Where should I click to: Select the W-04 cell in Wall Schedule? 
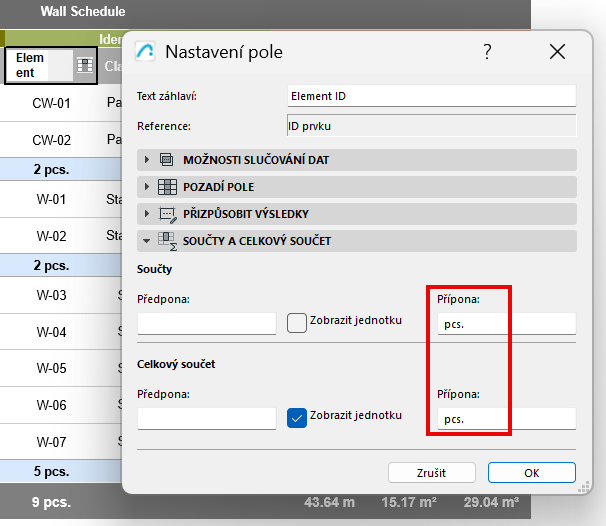(x=51, y=332)
